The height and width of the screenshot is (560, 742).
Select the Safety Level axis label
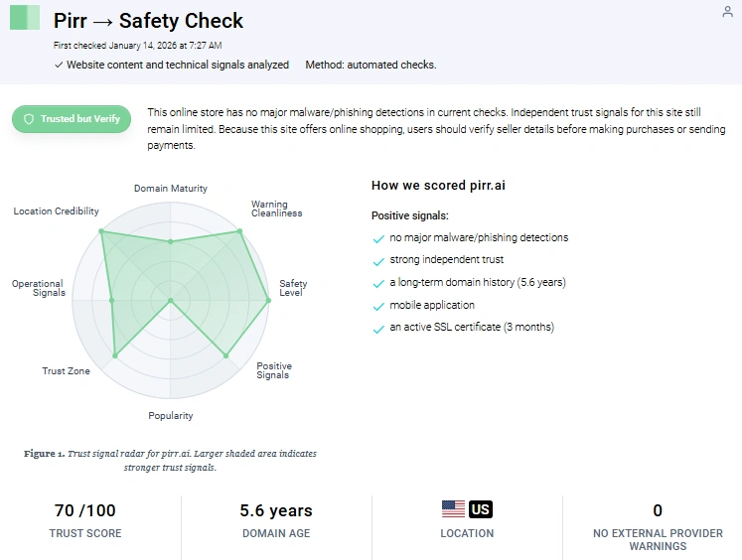pyautogui.click(x=293, y=288)
